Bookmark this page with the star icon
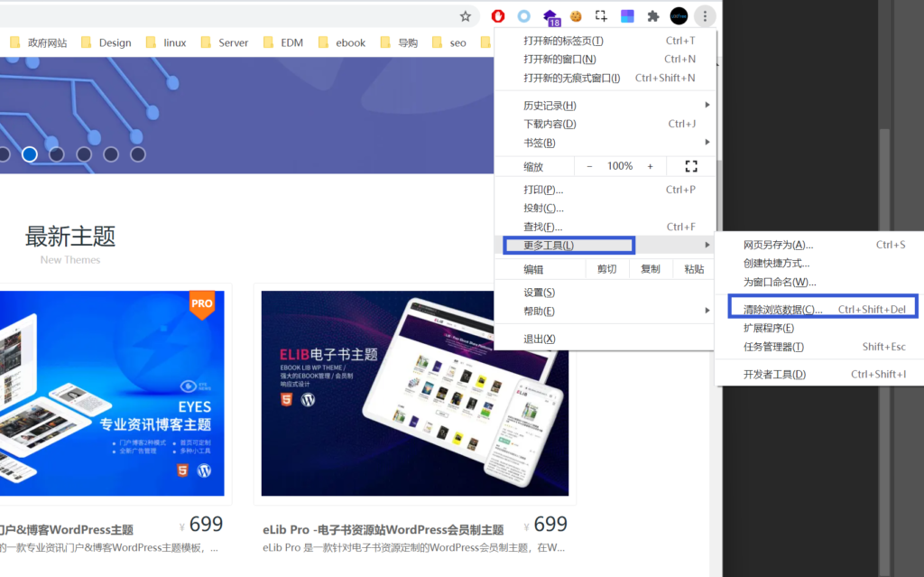924x577 pixels. coord(465,16)
